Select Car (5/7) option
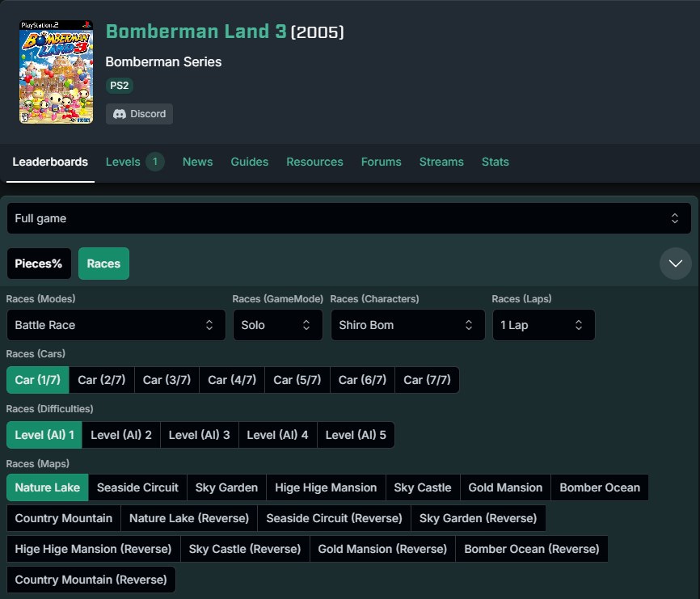 tap(297, 380)
